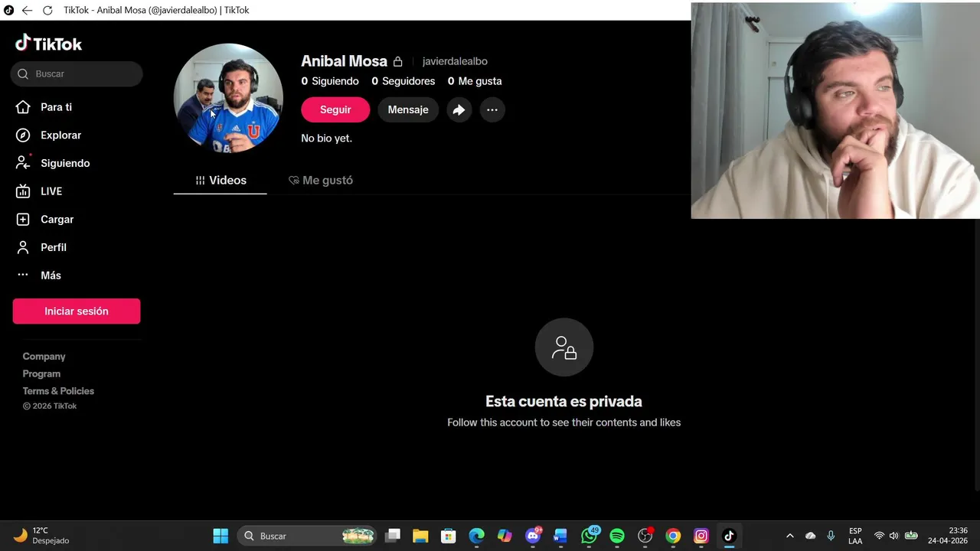This screenshot has height=551, width=980.
Task: Click the OneDrive cloud tray icon
Action: [x=811, y=536]
